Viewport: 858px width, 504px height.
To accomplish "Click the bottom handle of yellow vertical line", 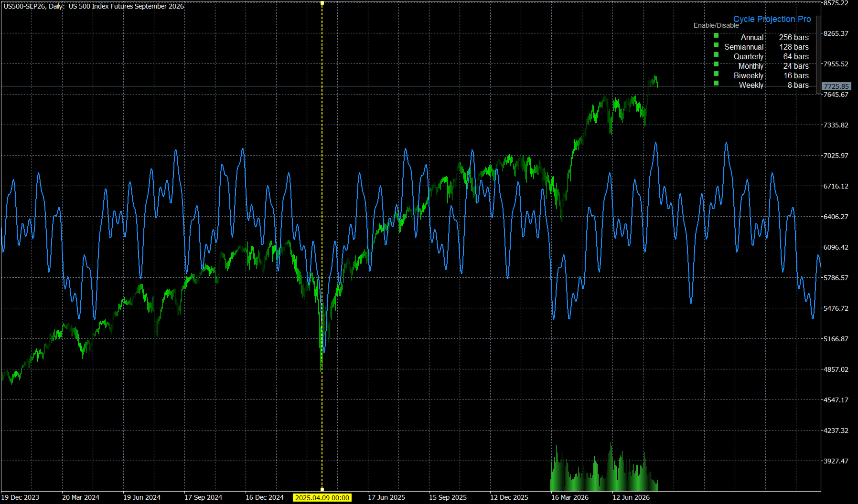I will [322, 489].
